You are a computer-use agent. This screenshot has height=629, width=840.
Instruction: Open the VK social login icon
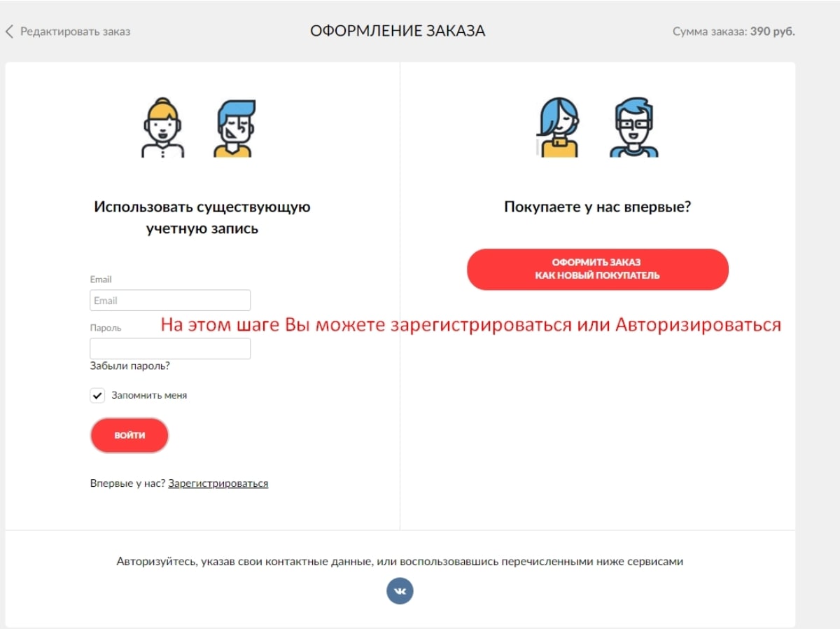[x=400, y=591]
